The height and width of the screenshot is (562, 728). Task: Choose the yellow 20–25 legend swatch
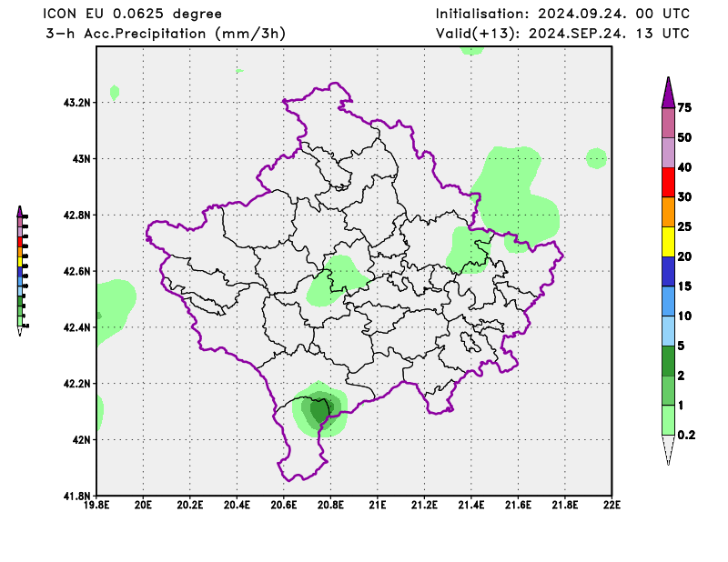[x=668, y=242]
